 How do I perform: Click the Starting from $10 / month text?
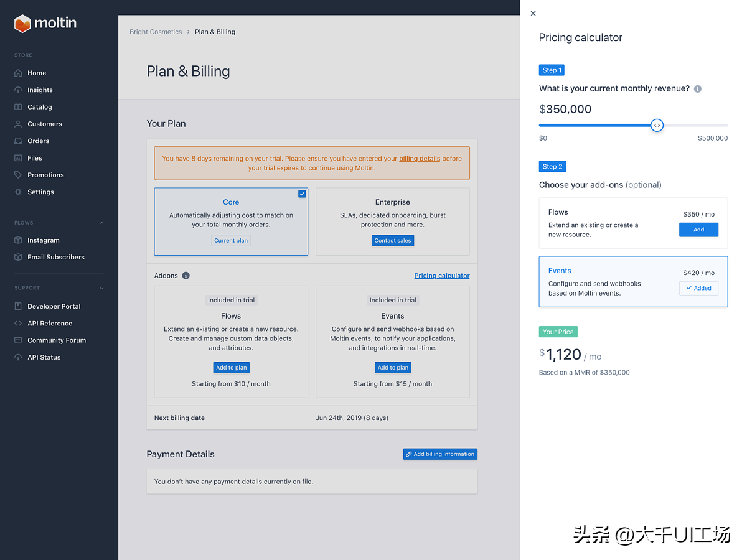(231, 384)
